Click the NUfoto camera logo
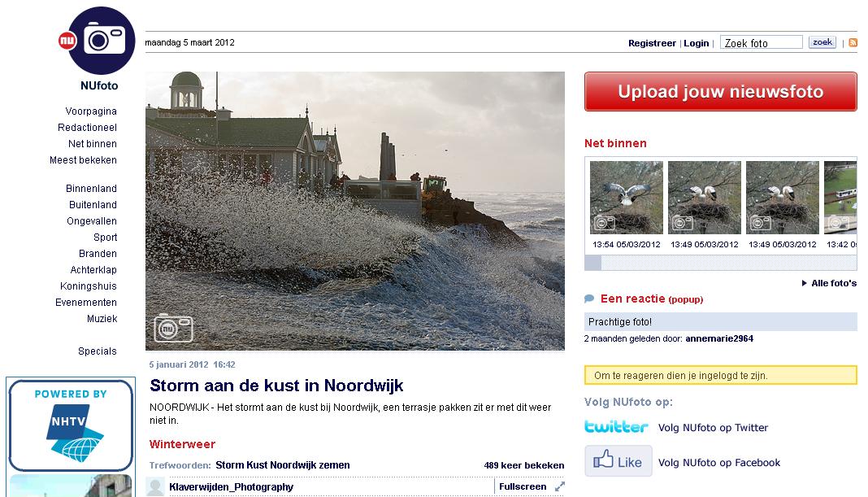Screen dimensions: 868x497 (x=97, y=41)
